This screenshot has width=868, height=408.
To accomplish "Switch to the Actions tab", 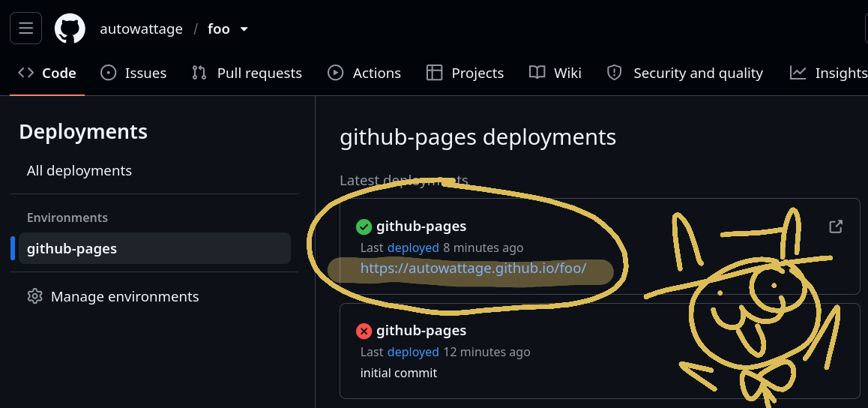I will (364, 73).
